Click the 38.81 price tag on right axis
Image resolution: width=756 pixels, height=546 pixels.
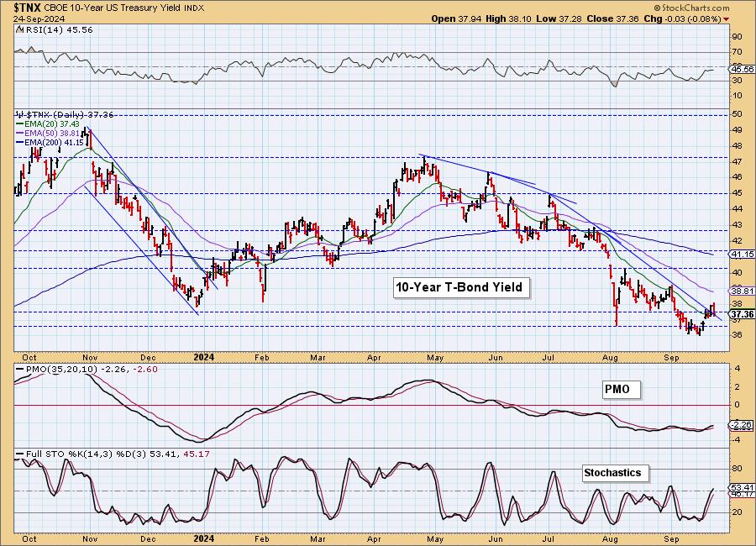[743, 291]
